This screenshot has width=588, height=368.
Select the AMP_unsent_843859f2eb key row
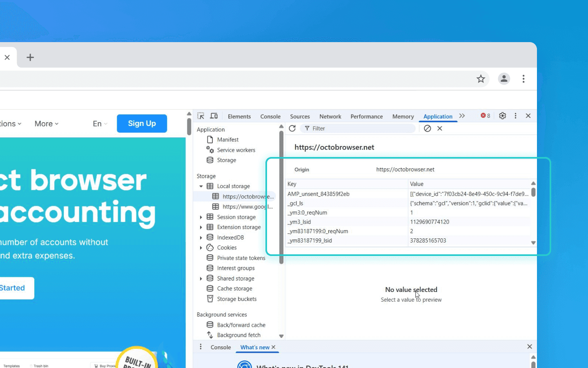tap(347, 194)
